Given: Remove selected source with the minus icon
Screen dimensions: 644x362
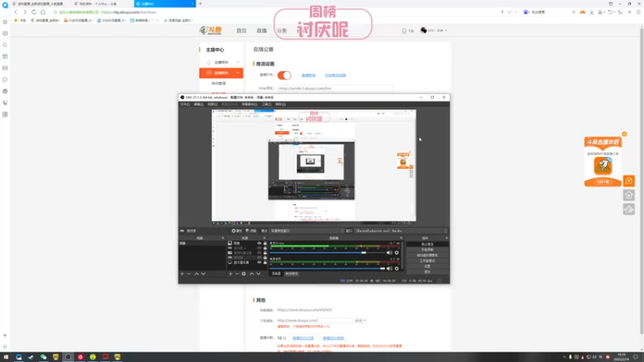Looking at the screenshot, I should 237,274.
